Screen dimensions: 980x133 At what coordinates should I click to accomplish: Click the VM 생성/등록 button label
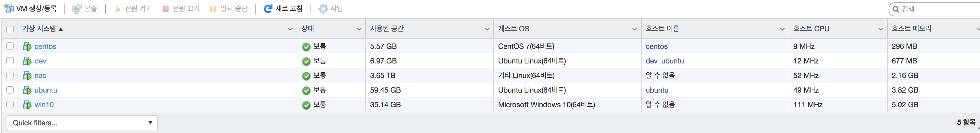click(36, 9)
